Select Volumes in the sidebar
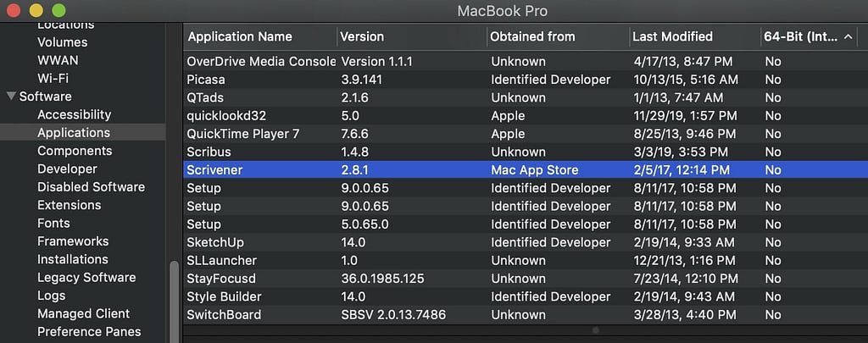 tap(63, 42)
